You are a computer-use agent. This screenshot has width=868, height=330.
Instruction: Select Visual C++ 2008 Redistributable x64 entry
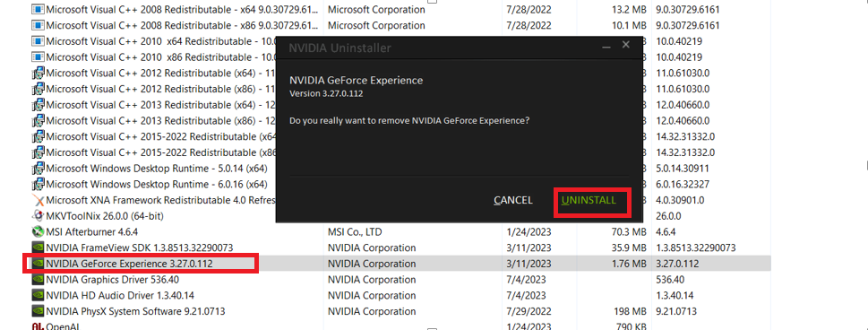(182, 10)
